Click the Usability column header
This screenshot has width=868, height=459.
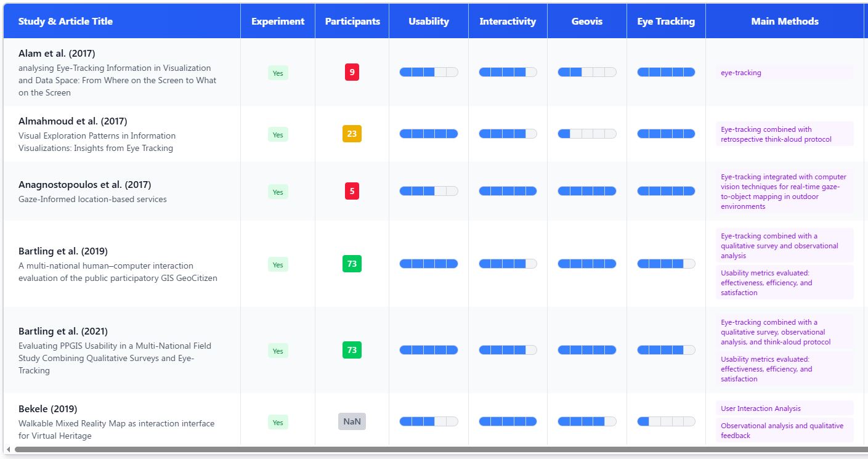click(429, 22)
